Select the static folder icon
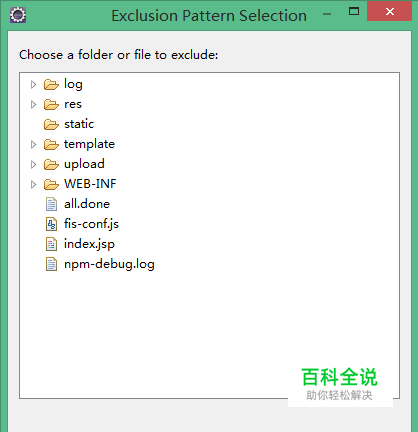 pyautogui.click(x=51, y=125)
